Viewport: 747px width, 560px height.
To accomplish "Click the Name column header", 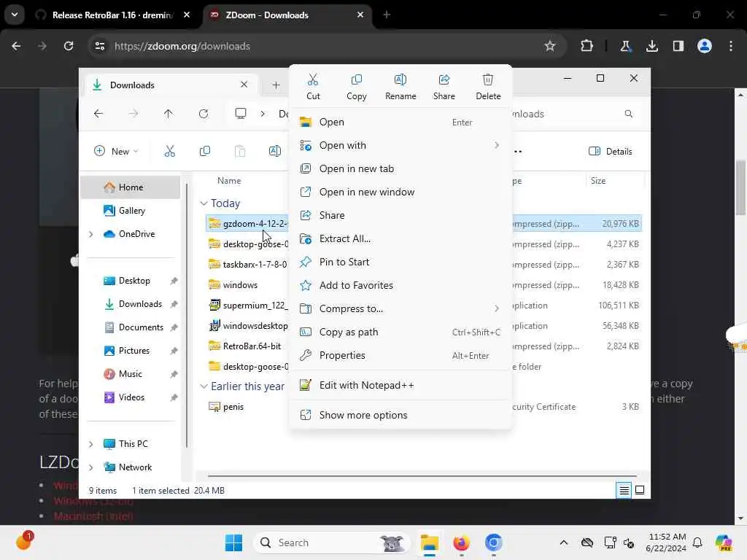I will tap(229, 181).
